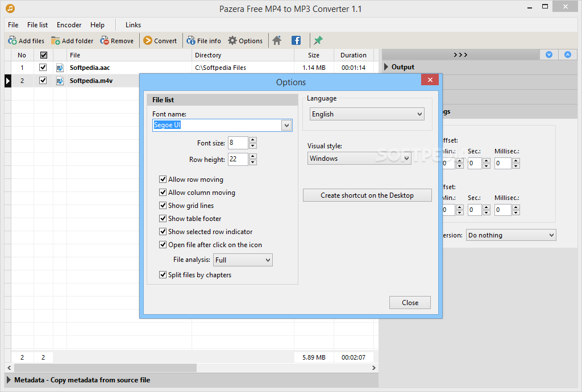Close the Options dialog with red X
Image resolution: width=582 pixels, height=392 pixels.
tap(430, 80)
